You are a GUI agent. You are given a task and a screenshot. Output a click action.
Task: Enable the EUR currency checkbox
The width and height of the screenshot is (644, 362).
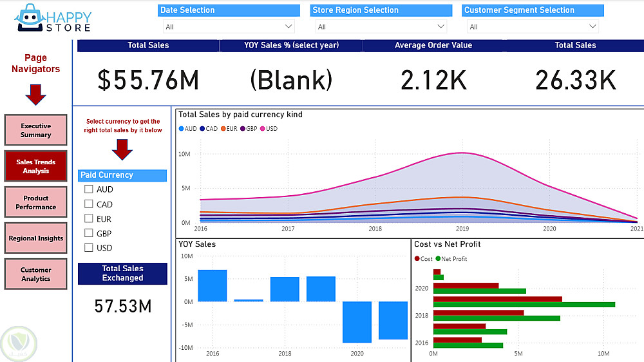(88, 218)
